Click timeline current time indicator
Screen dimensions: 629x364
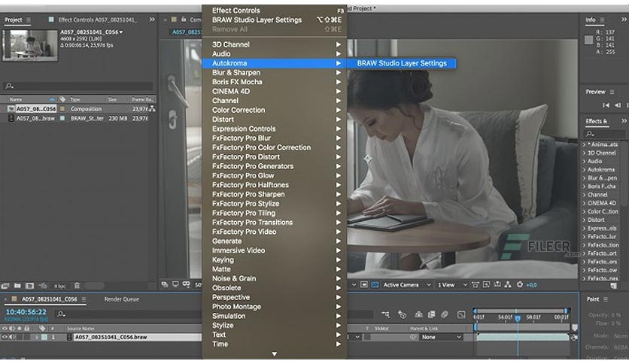click(518, 318)
